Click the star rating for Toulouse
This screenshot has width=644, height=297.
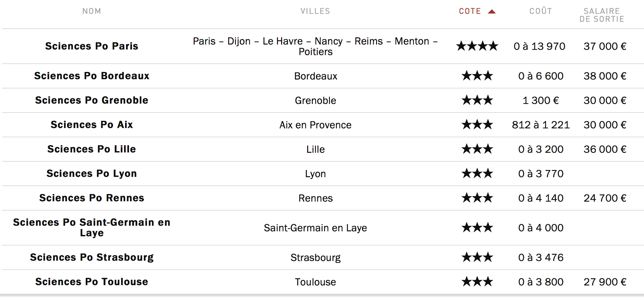tap(477, 282)
